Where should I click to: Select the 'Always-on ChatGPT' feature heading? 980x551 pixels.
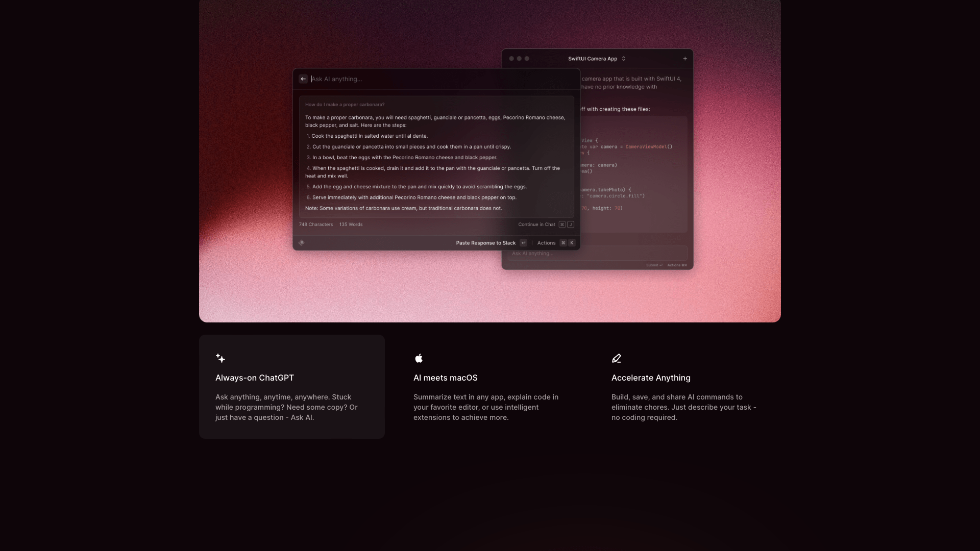pyautogui.click(x=255, y=378)
